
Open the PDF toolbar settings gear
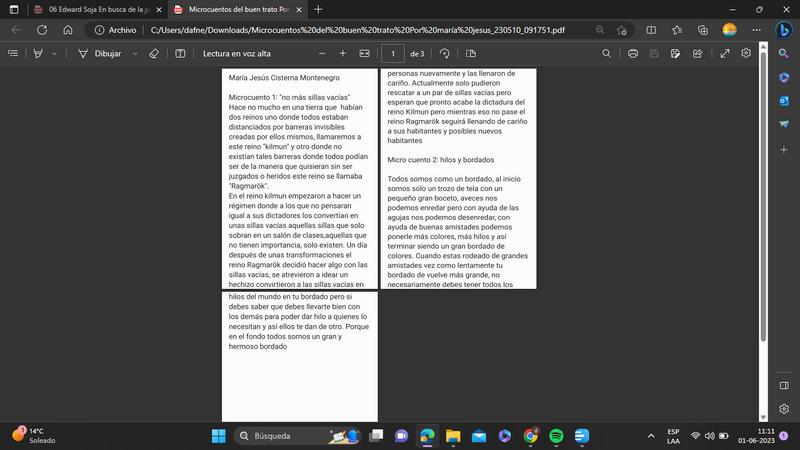point(746,53)
